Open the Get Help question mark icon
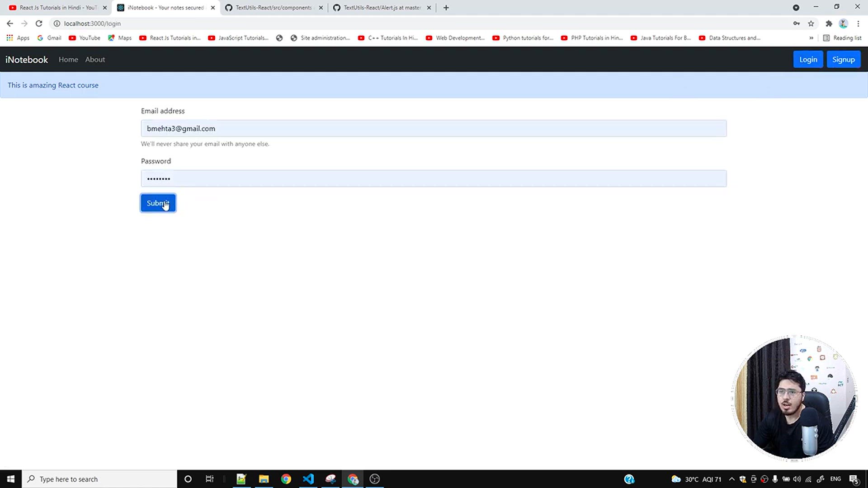The height and width of the screenshot is (488, 868). [x=629, y=479]
